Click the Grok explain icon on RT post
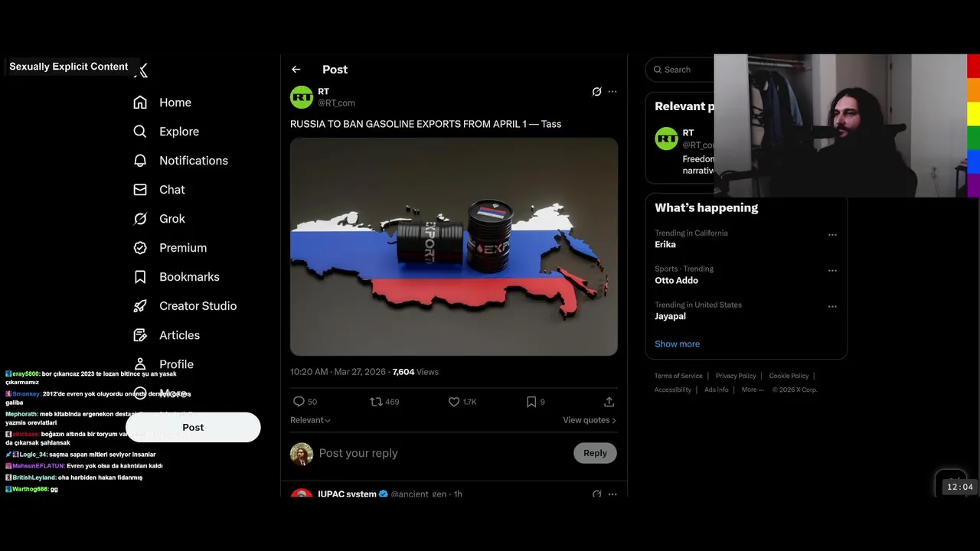Viewport: 980px width, 551px height. (596, 92)
